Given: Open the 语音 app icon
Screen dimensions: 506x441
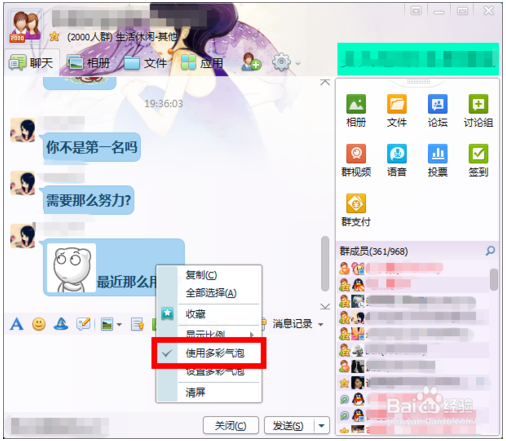Looking at the screenshot, I should (397, 160).
